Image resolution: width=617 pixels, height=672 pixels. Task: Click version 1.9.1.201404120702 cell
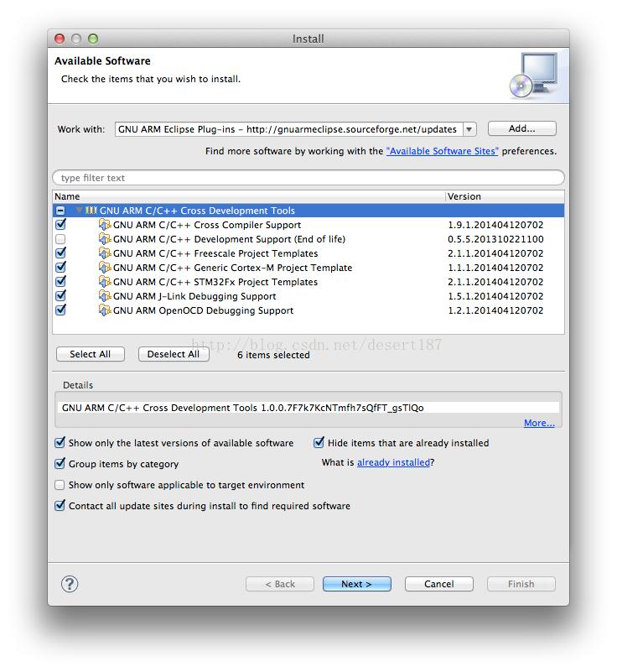coord(495,225)
